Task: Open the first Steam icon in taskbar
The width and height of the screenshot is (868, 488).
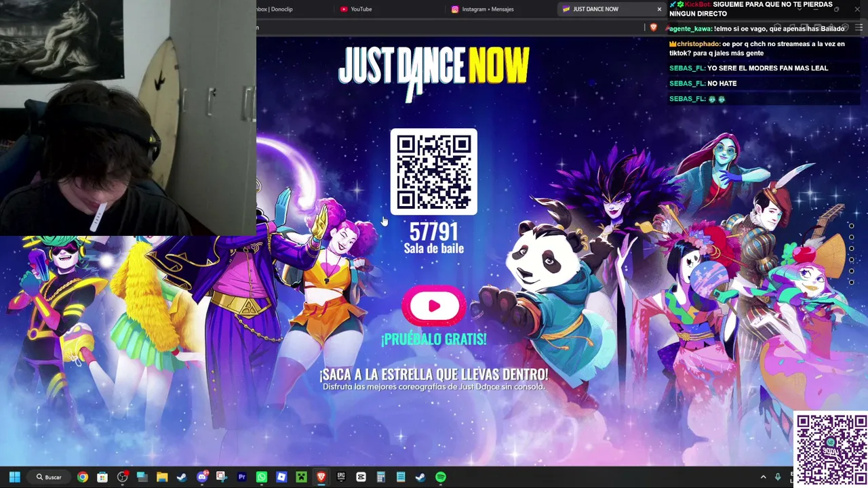Action: [x=182, y=477]
